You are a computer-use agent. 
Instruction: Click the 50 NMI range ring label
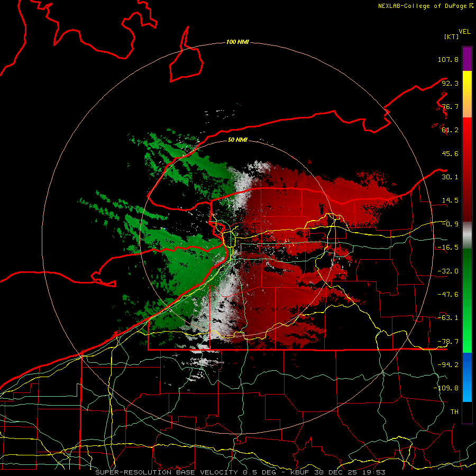click(x=237, y=140)
